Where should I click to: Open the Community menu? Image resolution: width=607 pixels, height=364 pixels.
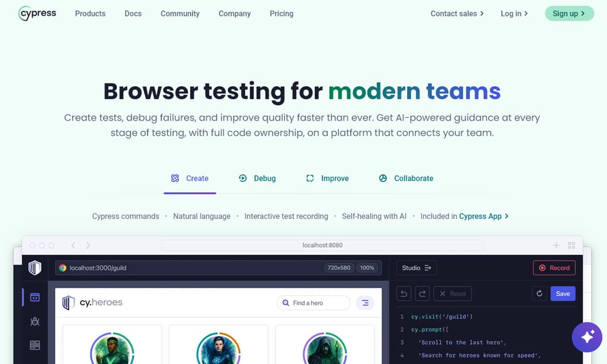180,13
